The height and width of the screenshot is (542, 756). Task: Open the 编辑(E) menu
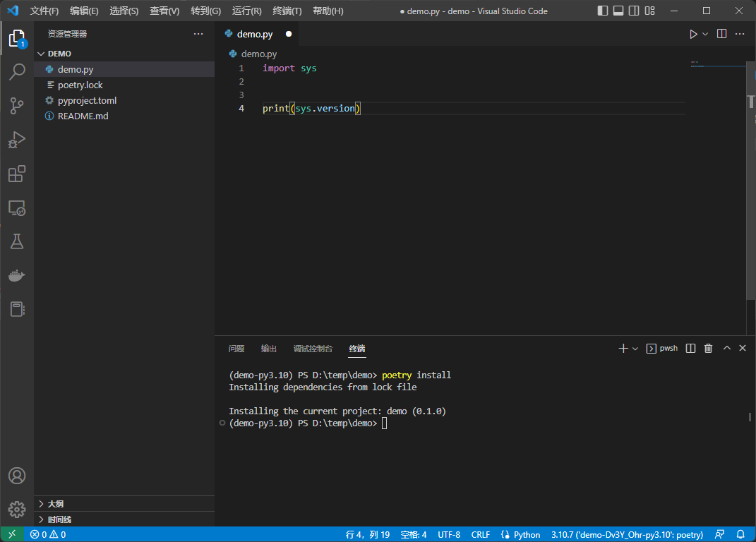tap(84, 11)
